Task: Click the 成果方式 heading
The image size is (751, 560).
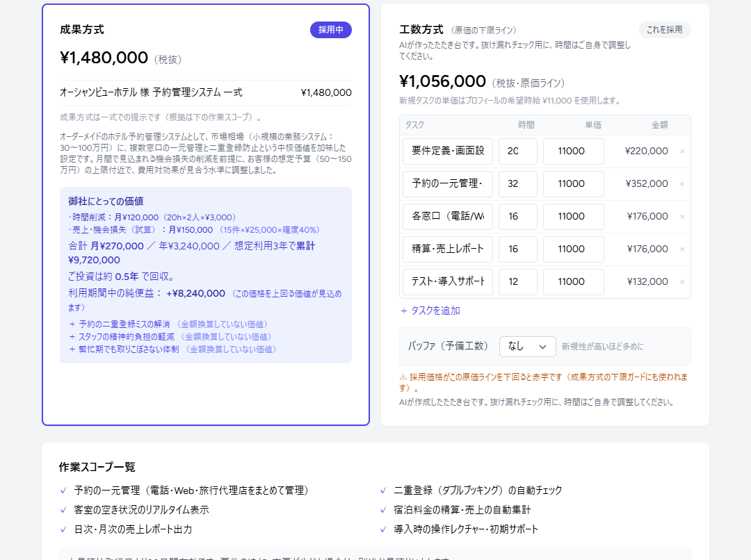Action: [x=82, y=30]
